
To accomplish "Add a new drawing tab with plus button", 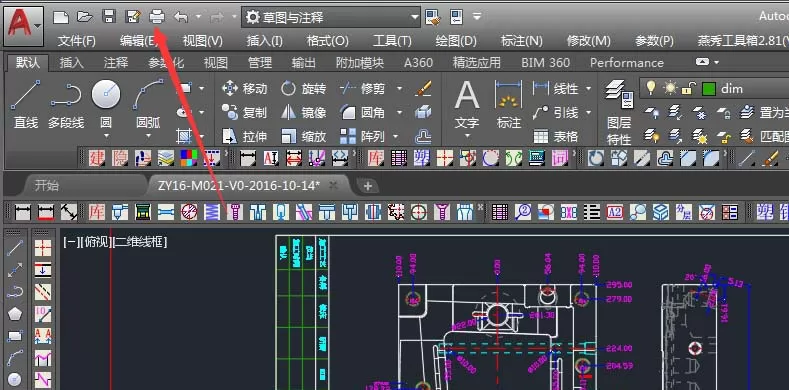I will click(368, 186).
